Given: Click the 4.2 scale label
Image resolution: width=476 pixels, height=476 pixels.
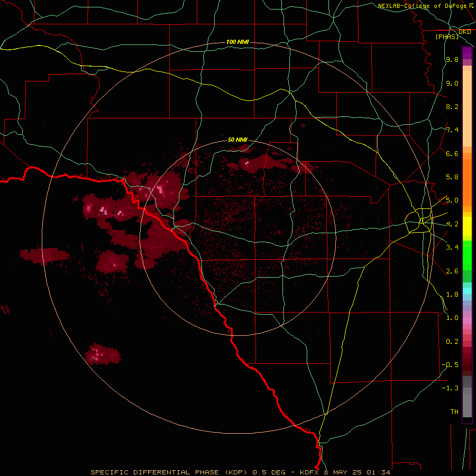Looking at the screenshot, I should click(x=452, y=224).
